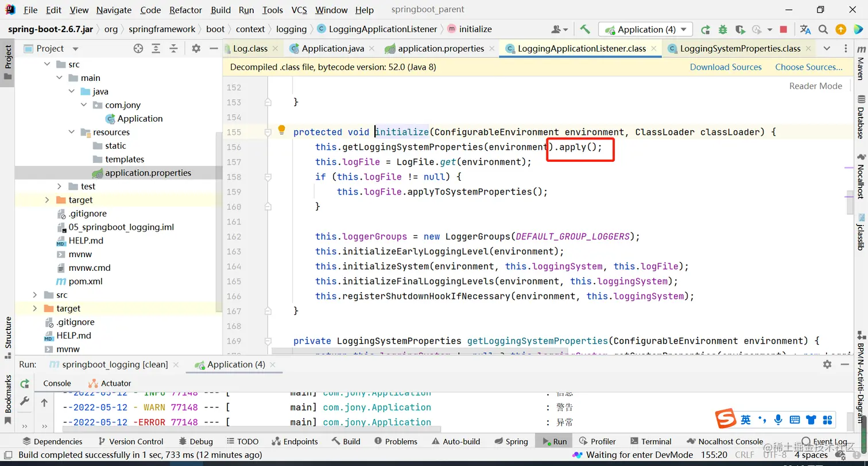
Task: Open the Translate tool icon
Action: point(805,29)
